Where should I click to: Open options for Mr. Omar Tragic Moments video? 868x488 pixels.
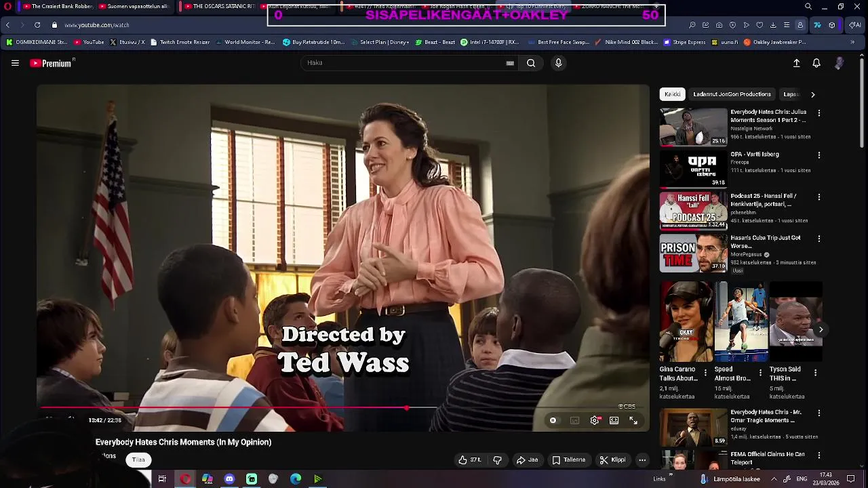[x=818, y=413]
